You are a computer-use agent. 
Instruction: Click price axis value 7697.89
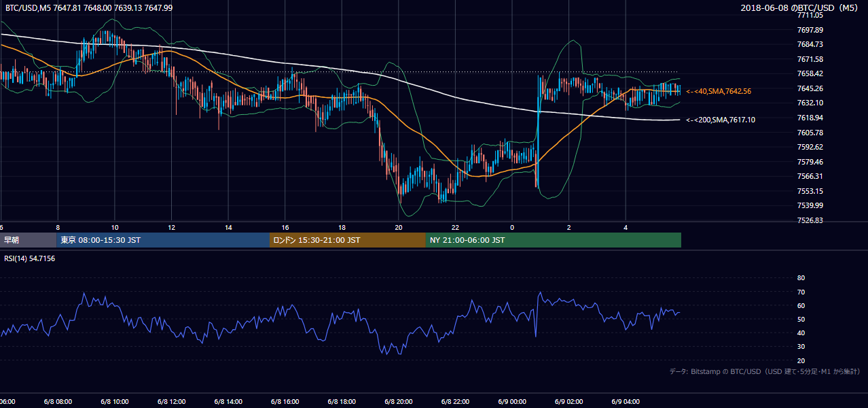coord(810,30)
